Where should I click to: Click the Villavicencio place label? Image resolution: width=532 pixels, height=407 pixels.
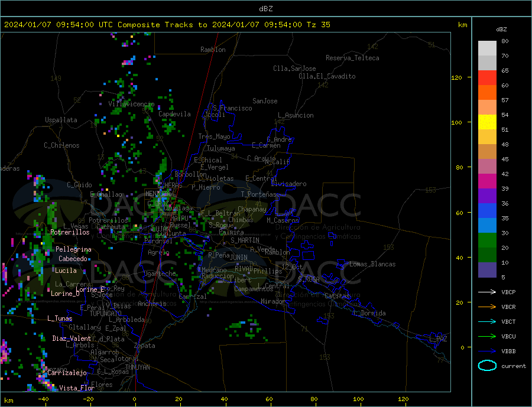[x=131, y=104]
